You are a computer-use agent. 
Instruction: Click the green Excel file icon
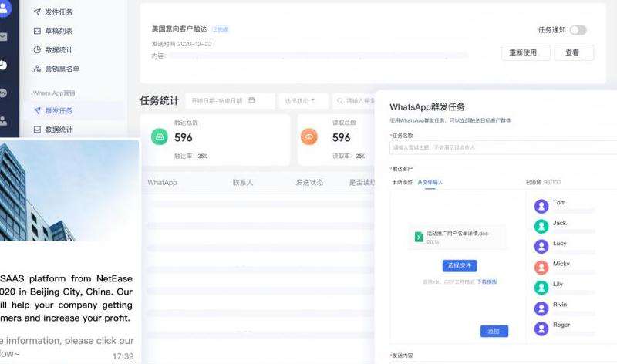[x=419, y=237]
